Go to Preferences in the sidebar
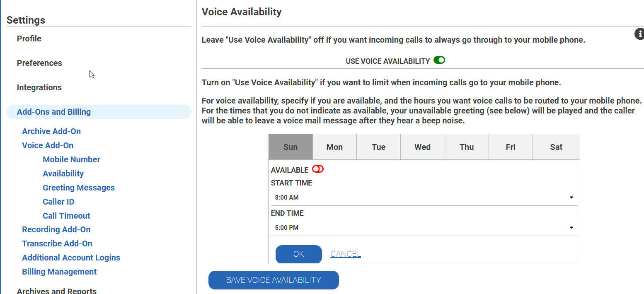 click(x=39, y=63)
